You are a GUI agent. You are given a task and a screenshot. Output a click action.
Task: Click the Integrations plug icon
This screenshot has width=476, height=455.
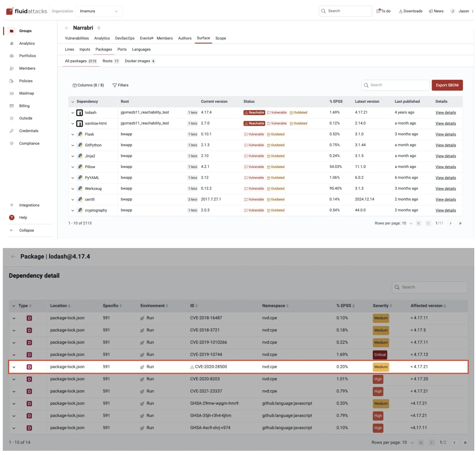tap(12, 206)
